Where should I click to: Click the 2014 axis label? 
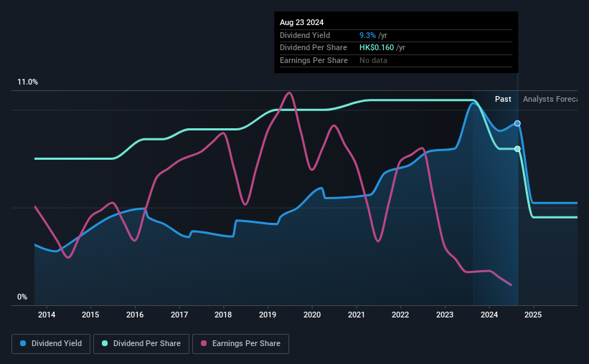pos(47,315)
